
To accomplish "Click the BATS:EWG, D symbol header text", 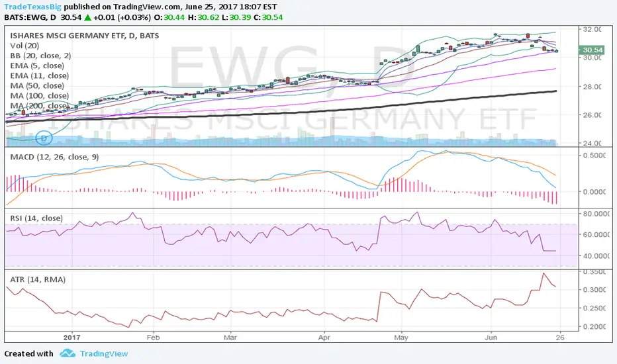I will 30,17.
